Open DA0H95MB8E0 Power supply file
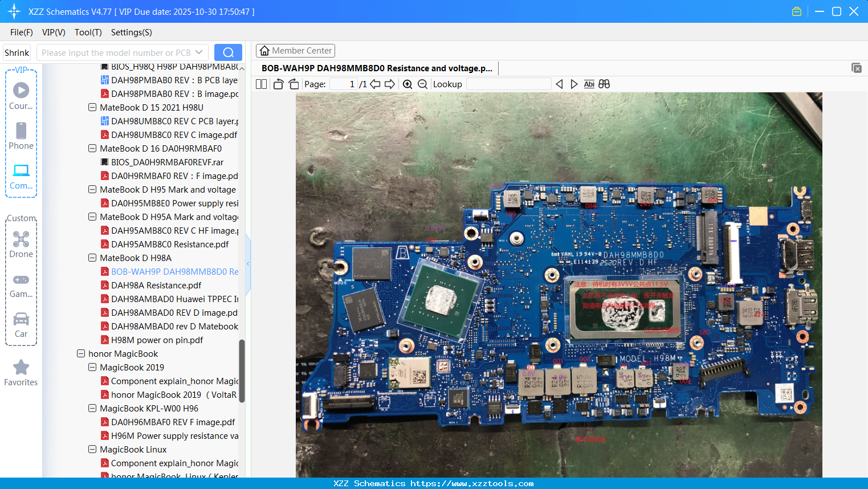The image size is (868, 489). (x=170, y=203)
